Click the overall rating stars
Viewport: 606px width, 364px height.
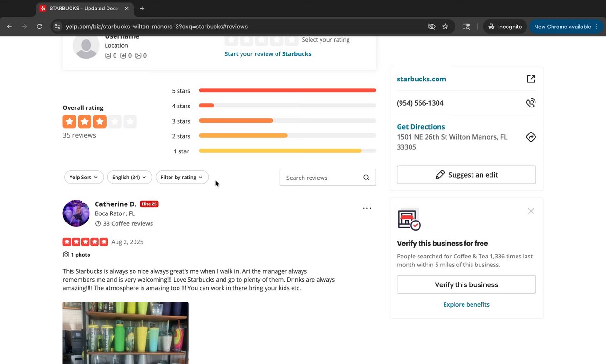(100, 122)
